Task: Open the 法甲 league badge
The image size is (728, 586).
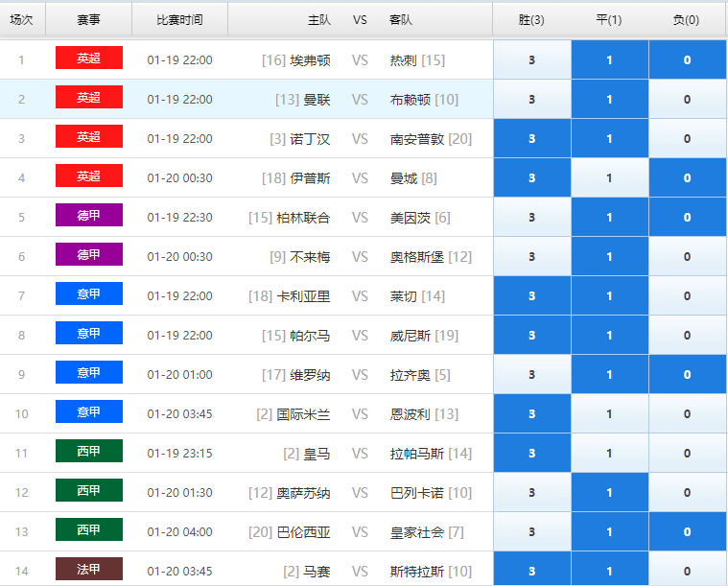Action: tap(89, 569)
